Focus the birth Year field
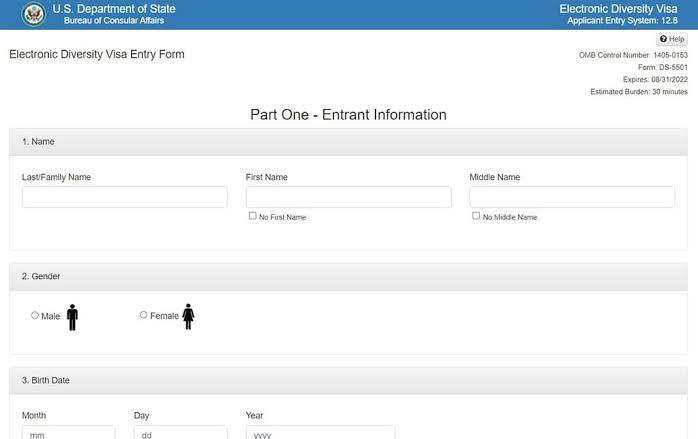The width and height of the screenshot is (698, 439). (320, 434)
